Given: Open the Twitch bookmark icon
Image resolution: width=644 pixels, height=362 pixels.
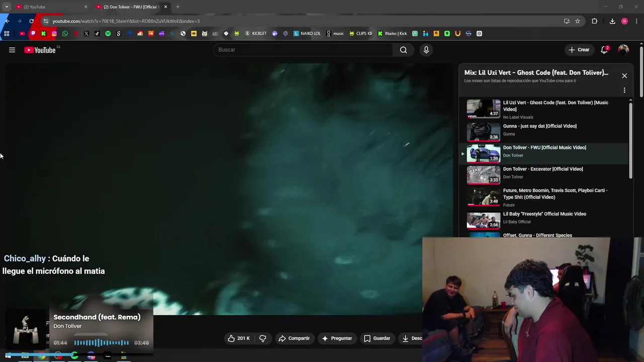Looking at the screenshot, I should pyautogui.click(x=33, y=34).
